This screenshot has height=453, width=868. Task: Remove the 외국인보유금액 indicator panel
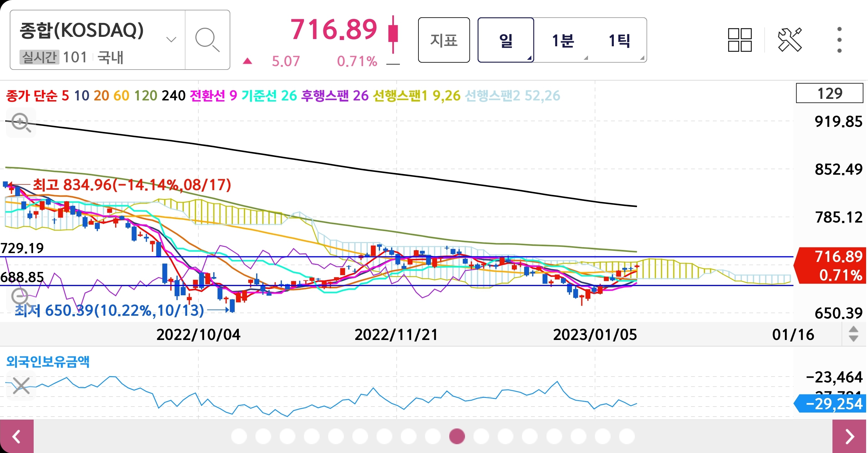point(21,386)
